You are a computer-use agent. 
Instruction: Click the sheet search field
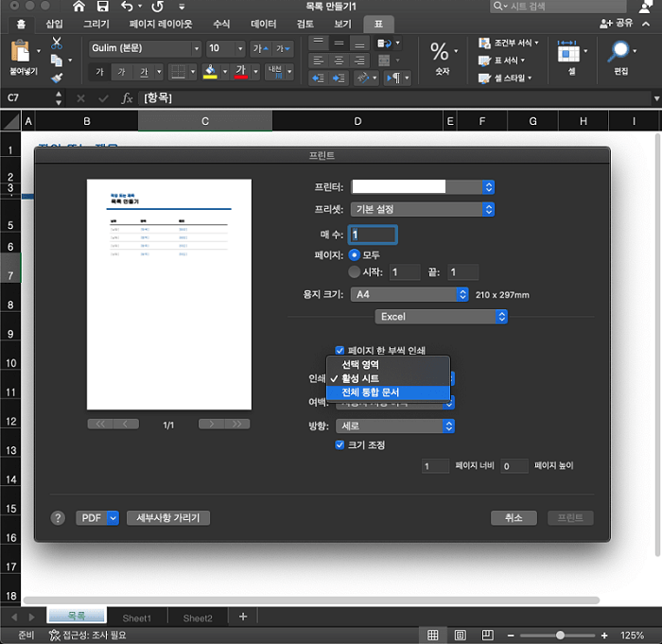pos(557,7)
